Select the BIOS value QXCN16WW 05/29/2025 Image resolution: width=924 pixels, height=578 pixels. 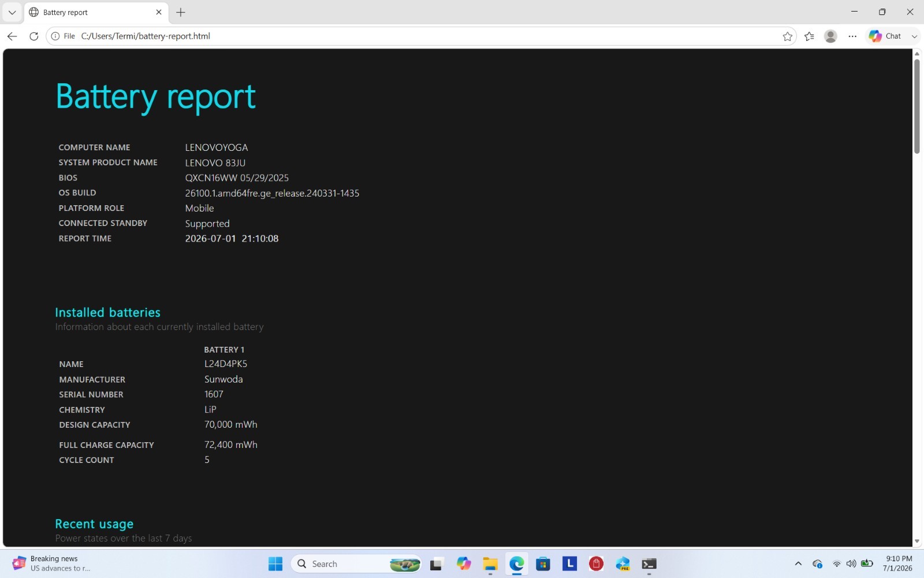click(x=237, y=178)
